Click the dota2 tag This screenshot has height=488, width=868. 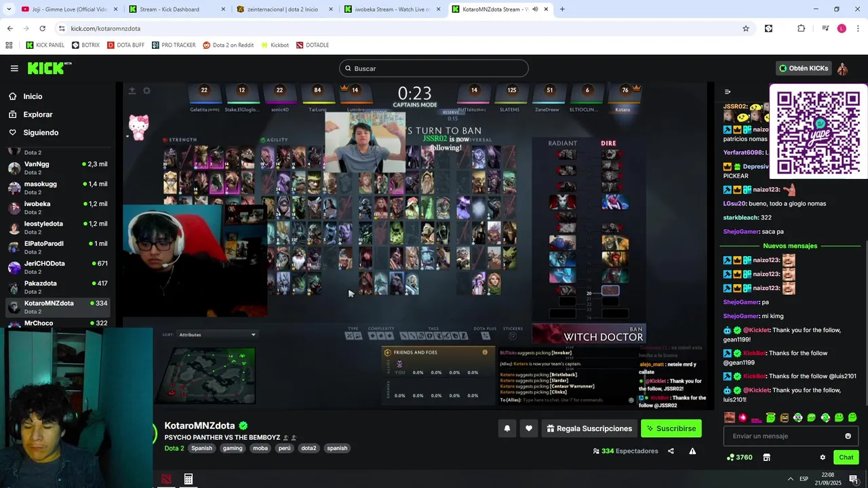click(309, 448)
